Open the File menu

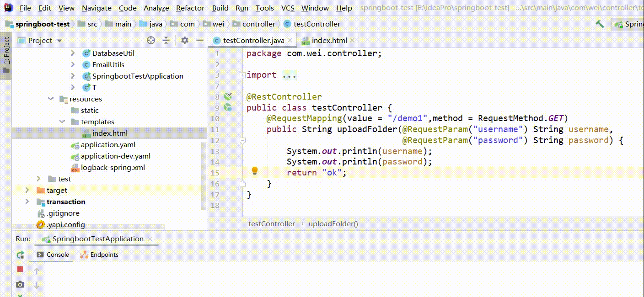point(26,8)
